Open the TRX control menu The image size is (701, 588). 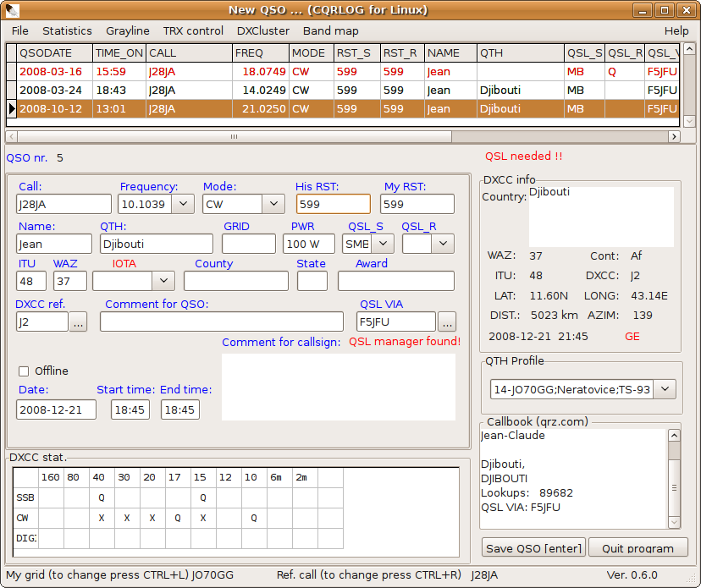(x=193, y=30)
